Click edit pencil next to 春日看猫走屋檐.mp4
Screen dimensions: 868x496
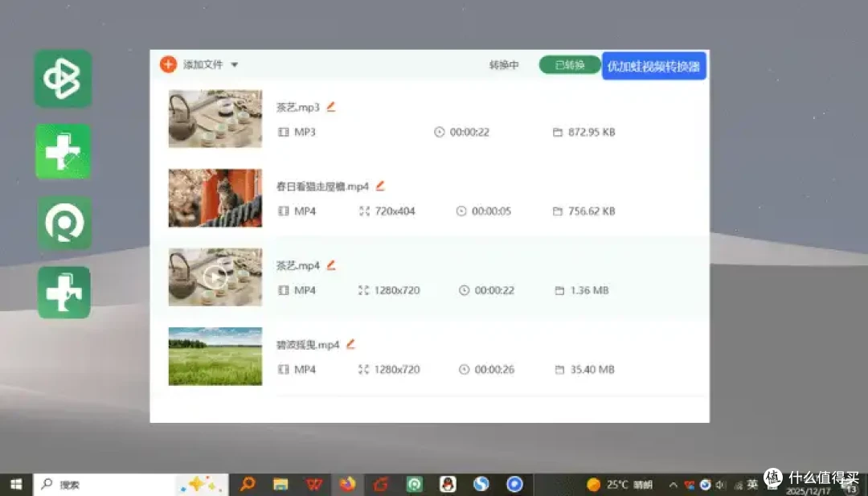379,186
